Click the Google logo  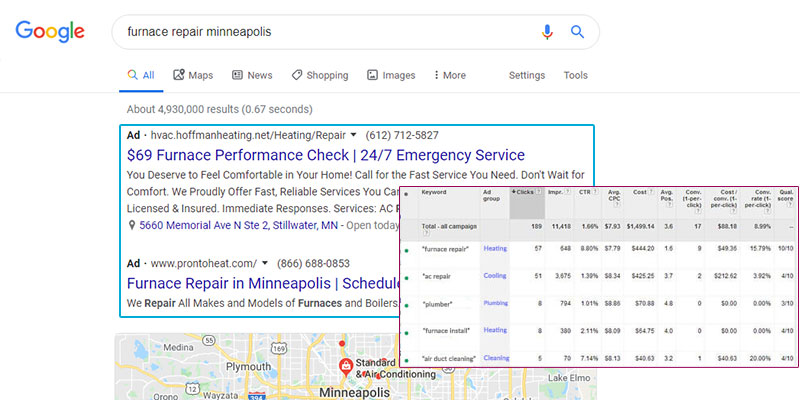pos(50,32)
